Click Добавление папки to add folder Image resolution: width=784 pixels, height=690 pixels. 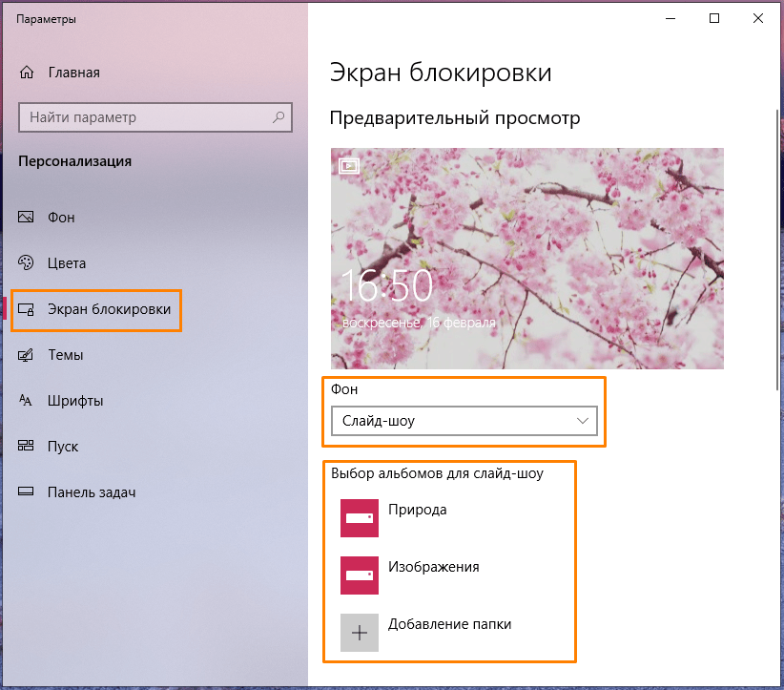449,624
